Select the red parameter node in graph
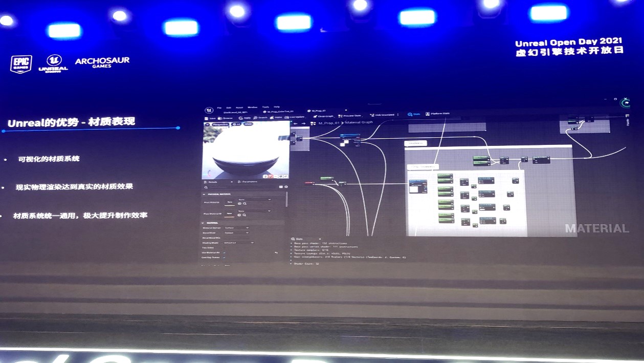The image size is (644, 363). coord(309,182)
